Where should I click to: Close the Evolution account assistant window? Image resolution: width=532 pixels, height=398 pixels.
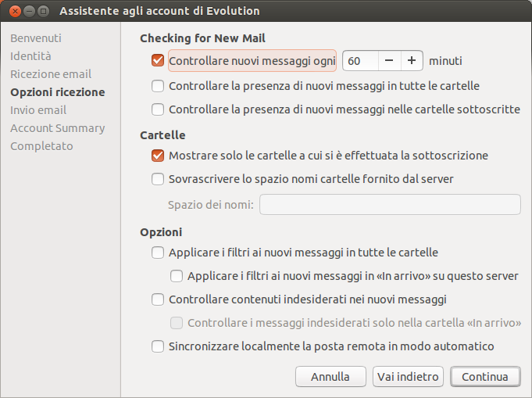(x=13, y=11)
